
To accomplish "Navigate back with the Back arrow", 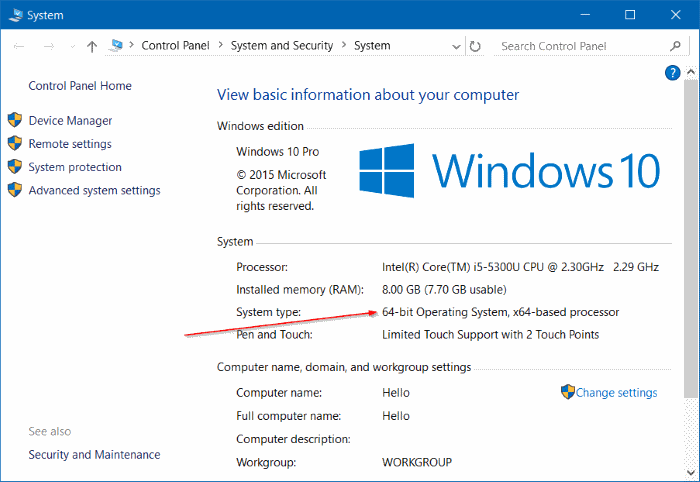I will coord(20,46).
